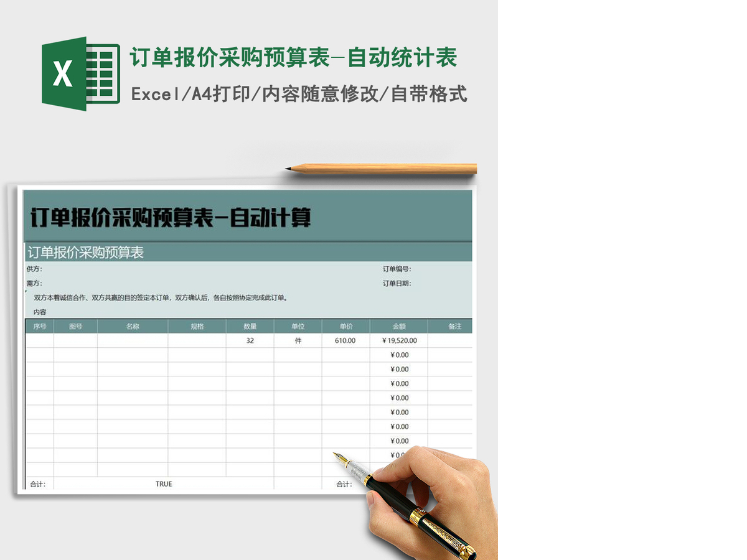Click the subtitle Excel/A4打印/内容随意修改/自带格式
Image resolution: width=747 pixels, height=560 pixels.
pos(299,95)
